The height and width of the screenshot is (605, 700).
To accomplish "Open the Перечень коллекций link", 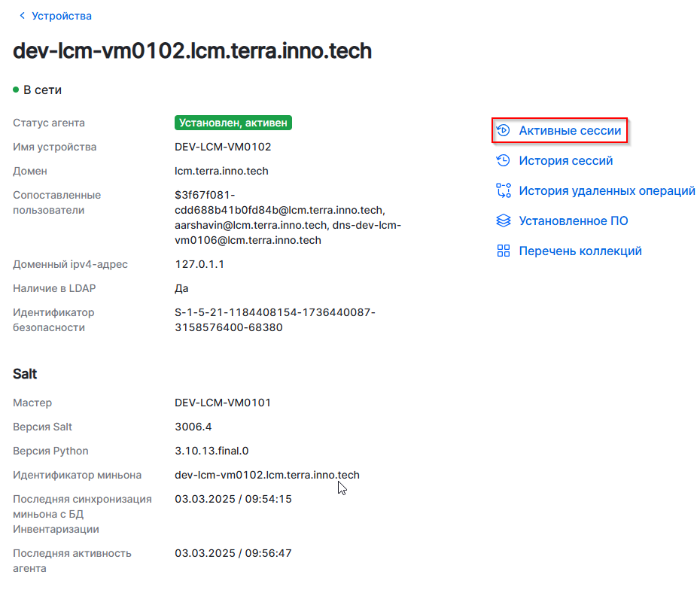I will [580, 251].
